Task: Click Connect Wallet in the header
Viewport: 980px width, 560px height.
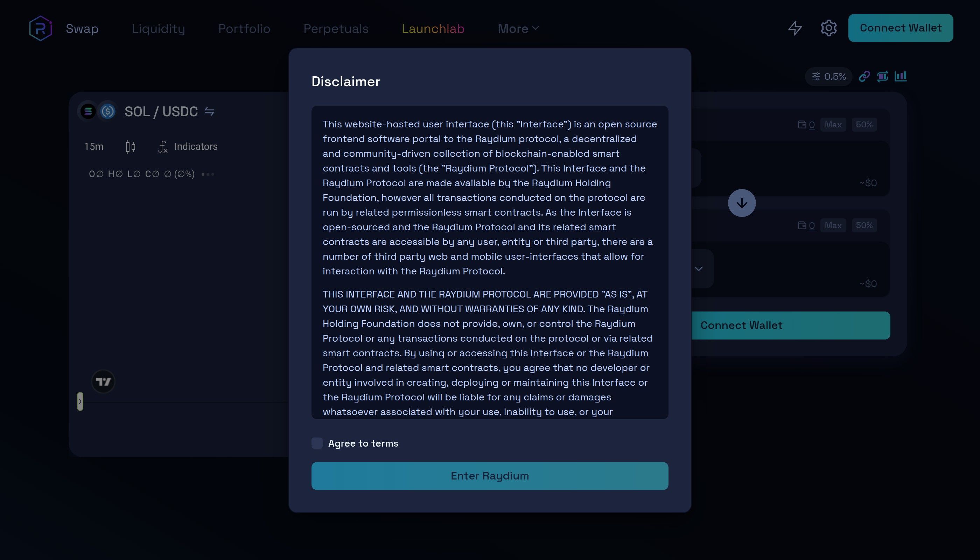Action: tap(901, 28)
